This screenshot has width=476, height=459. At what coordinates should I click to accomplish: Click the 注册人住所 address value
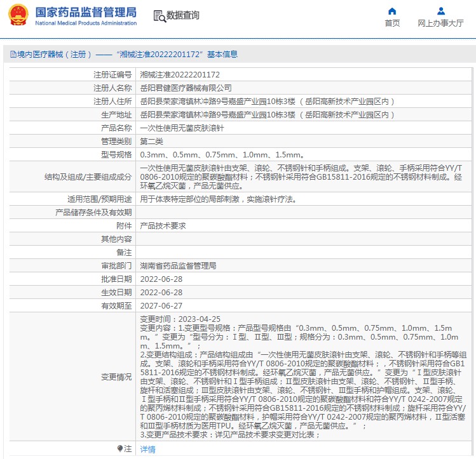pyautogui.click(x=267, y=101)
